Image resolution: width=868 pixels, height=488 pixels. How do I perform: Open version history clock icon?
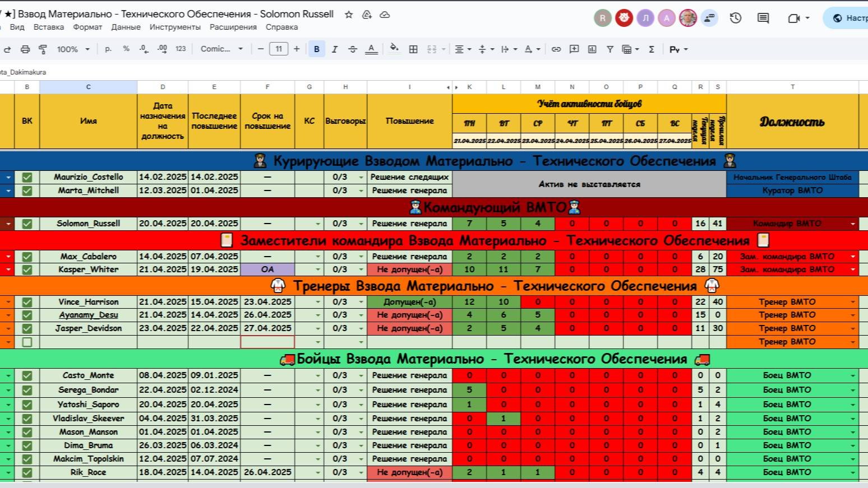[736, 18]
